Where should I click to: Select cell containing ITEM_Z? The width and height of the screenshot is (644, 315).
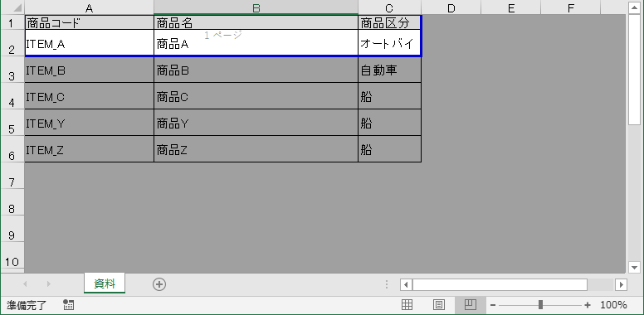pos(89,149)
